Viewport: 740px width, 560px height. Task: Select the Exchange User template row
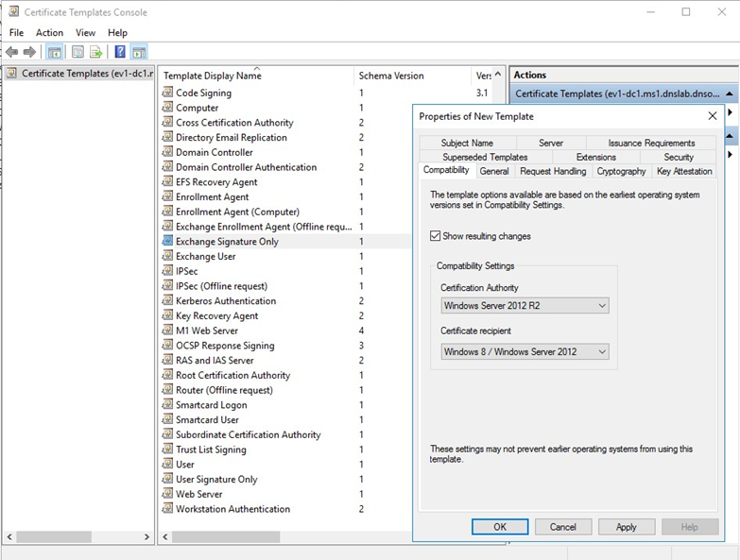(x=285, y=256)
